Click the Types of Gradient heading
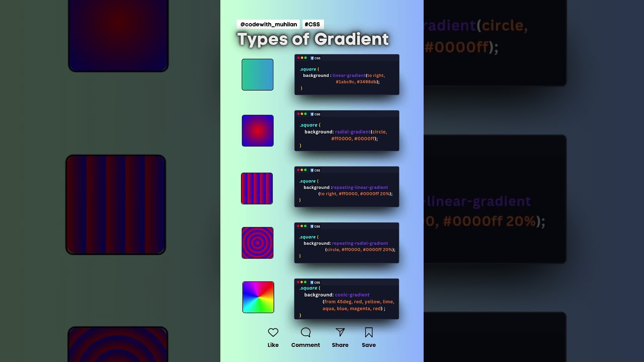644x362 pixels. click(x=313, y=39)
